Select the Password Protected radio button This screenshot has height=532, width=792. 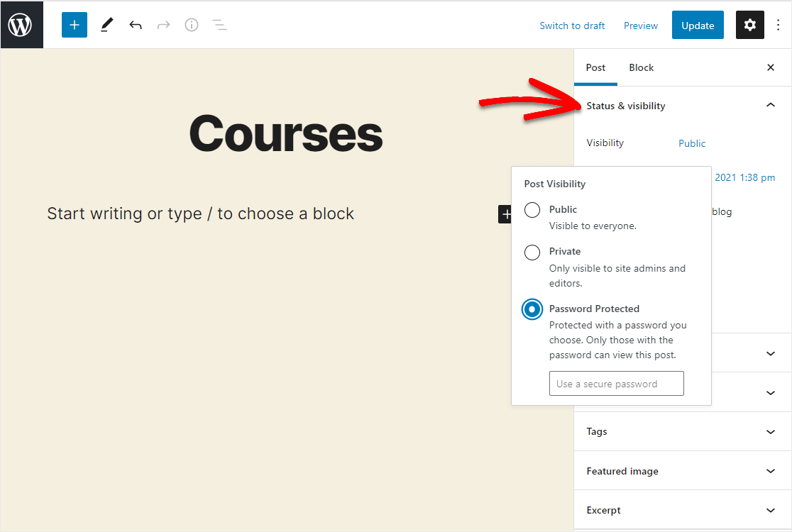click(x=532, y=309)
